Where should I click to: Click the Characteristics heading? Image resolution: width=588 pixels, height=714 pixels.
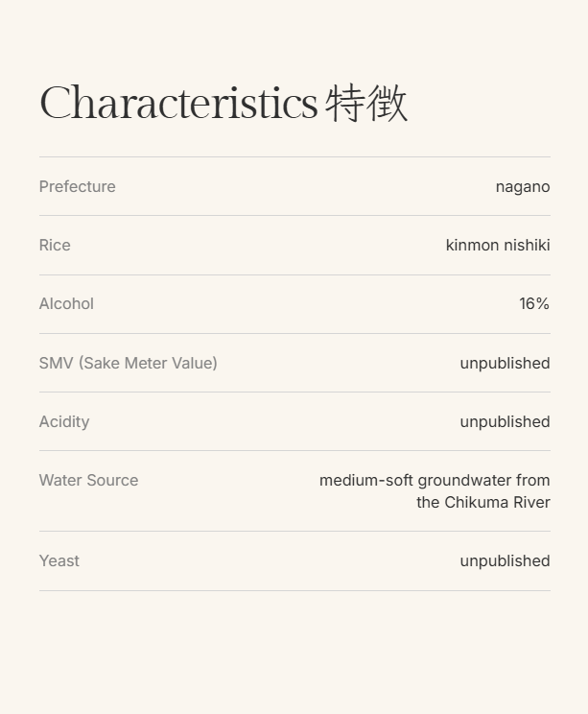coord(178,103)
